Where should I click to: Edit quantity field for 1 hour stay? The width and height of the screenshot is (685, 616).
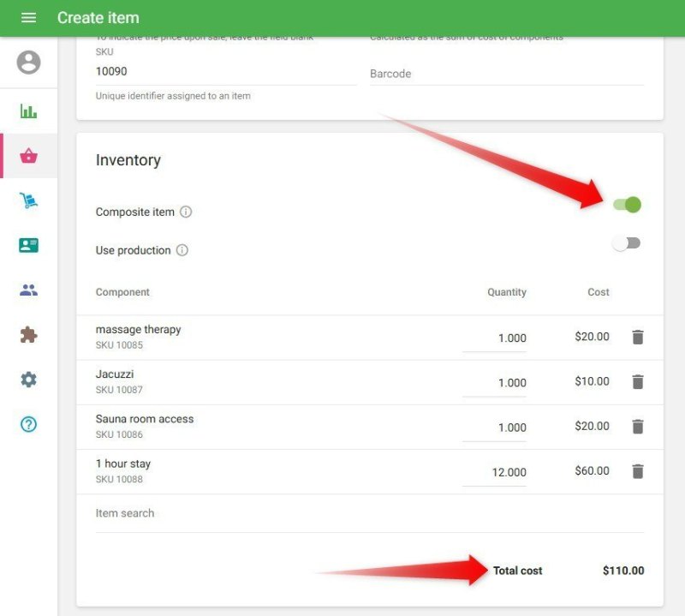495,472
